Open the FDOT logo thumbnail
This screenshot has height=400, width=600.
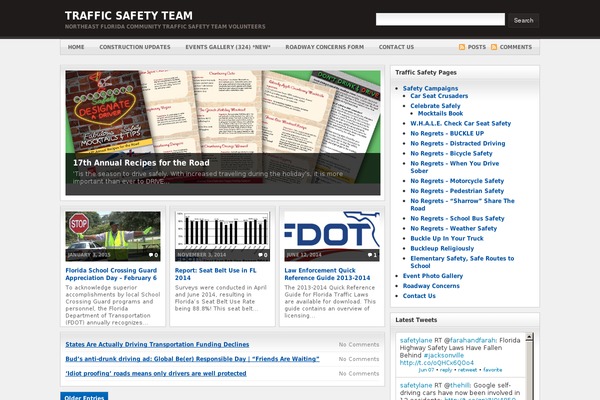click(332, 236)
